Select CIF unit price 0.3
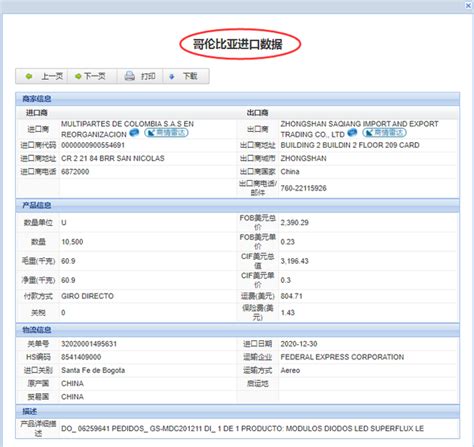474x447 pixels. 286,280
